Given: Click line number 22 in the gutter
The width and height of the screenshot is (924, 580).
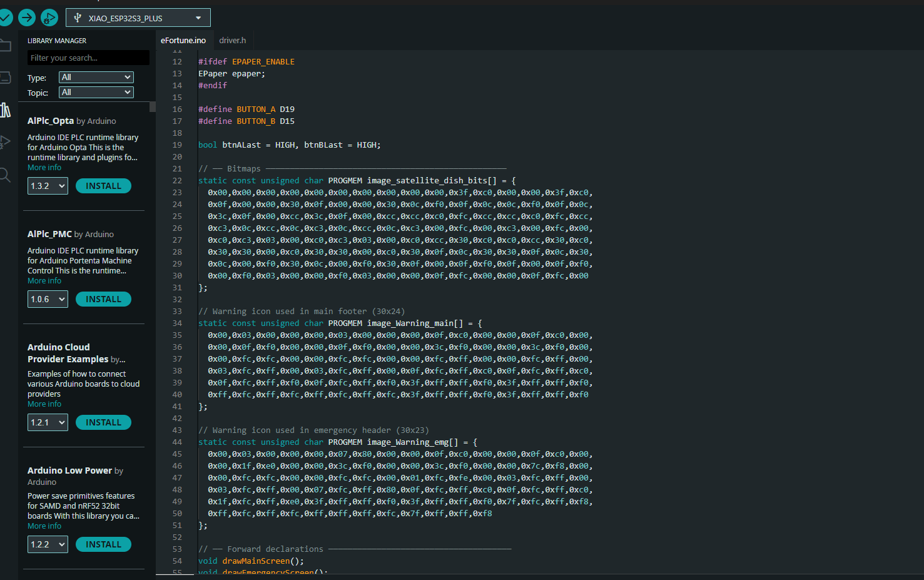Looking at the screenshot, I should pos(177,180).
